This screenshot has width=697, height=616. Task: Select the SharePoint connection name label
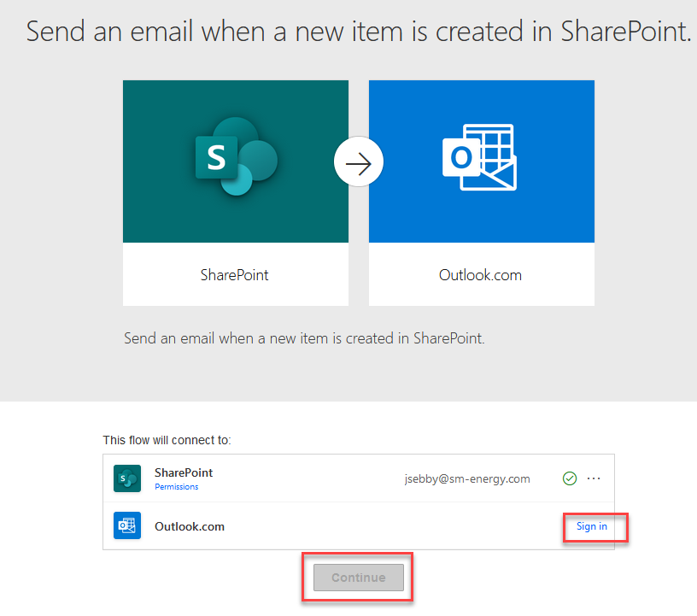coord(184,472)
